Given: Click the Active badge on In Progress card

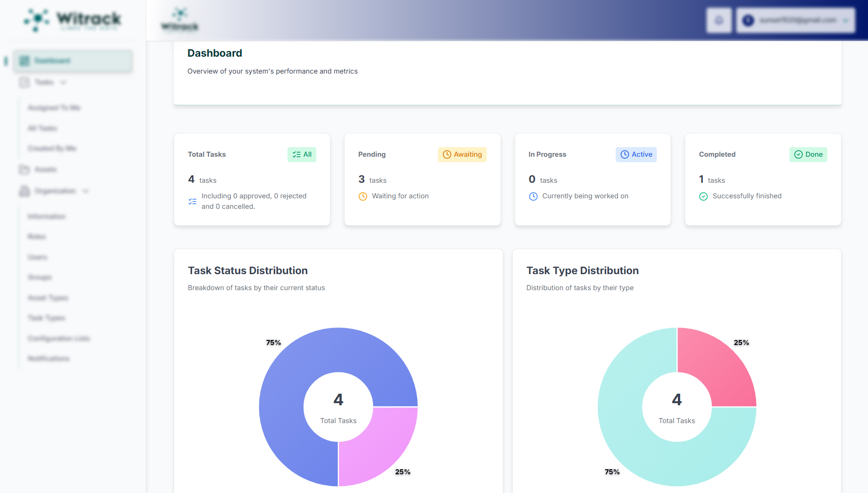Looking at the screenshot, I should [x=636, y=154].
